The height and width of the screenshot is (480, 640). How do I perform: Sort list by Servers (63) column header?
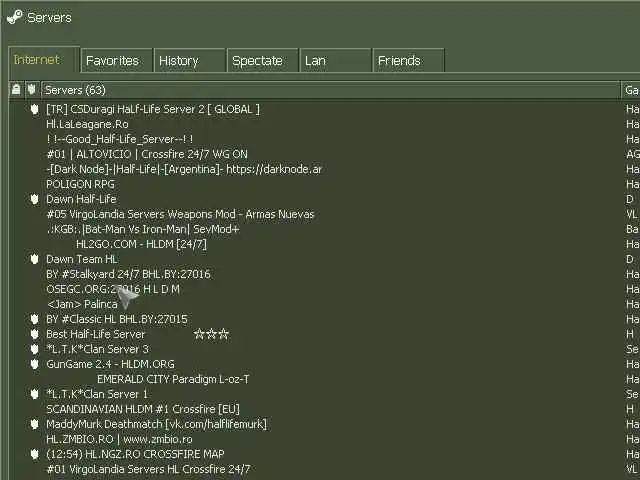[331, 90]
